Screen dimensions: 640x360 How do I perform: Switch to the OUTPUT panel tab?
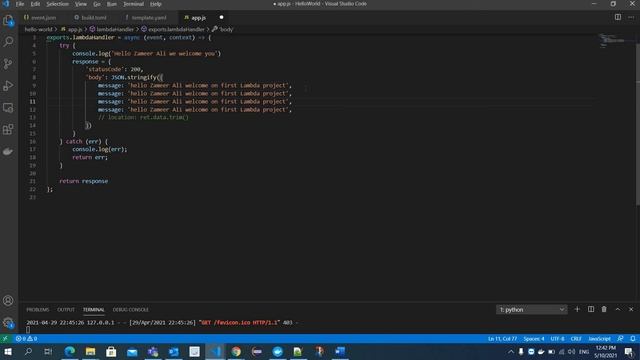tap(66, 310)
